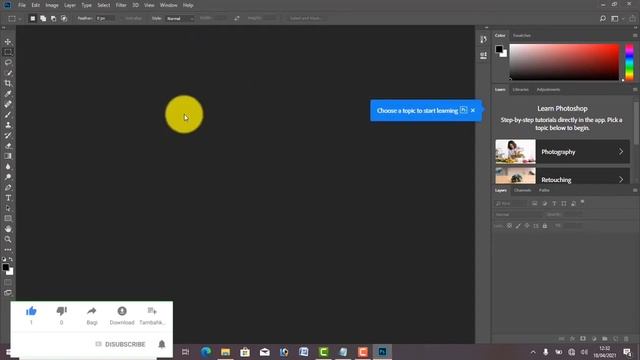Select the Rectangular Marquee tool in toolbox
This screenshot has width=640, height=360.
[x=8, y=52]
